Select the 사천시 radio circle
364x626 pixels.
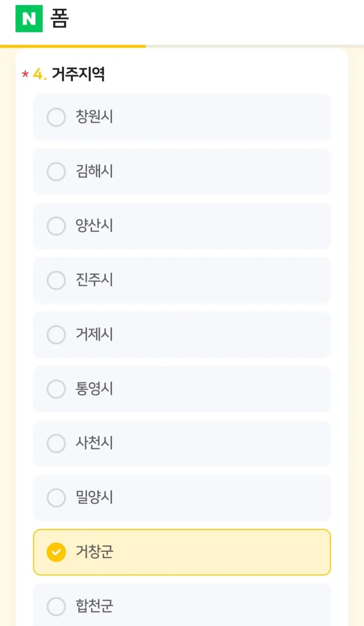click(x=56, y=444)
